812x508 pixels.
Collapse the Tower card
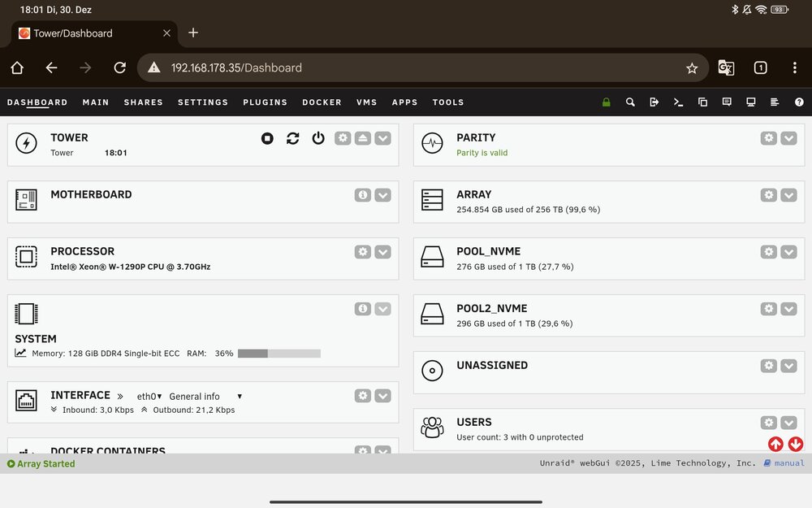tap(382, 138)
